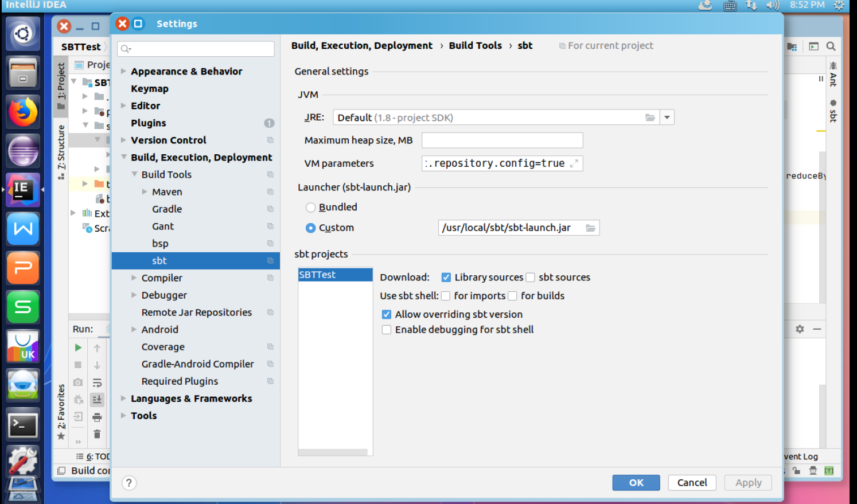Click the settings search box

click(196, 49)
